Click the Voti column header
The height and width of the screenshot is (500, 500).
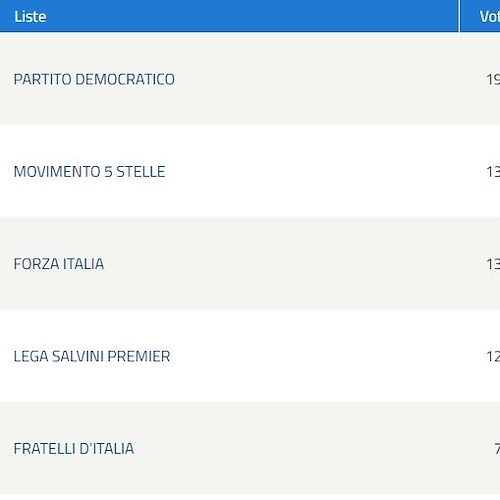(x=490, y=17)
